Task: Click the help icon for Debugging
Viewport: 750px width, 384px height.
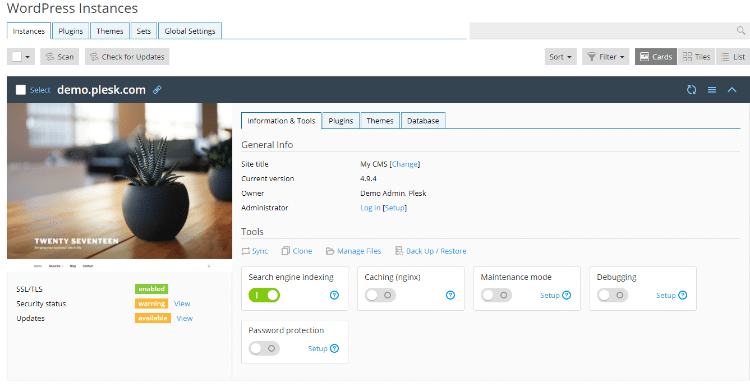Action: pyautogui.click(x=683, y=295)
